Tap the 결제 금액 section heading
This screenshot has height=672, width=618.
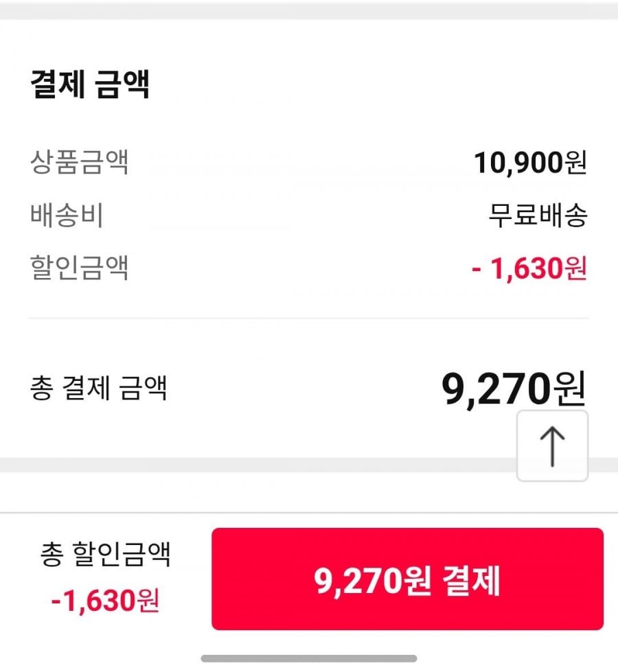click(x=90, y=84)
